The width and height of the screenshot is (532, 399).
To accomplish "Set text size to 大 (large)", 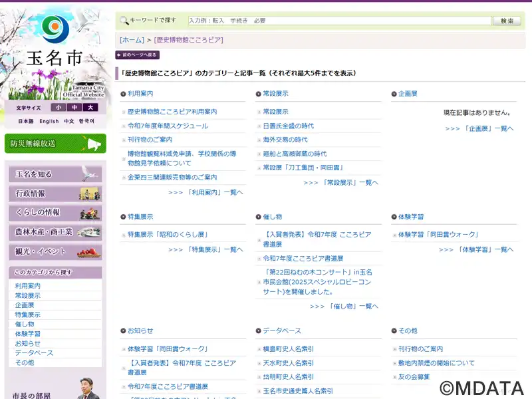I will pos(90,108).
